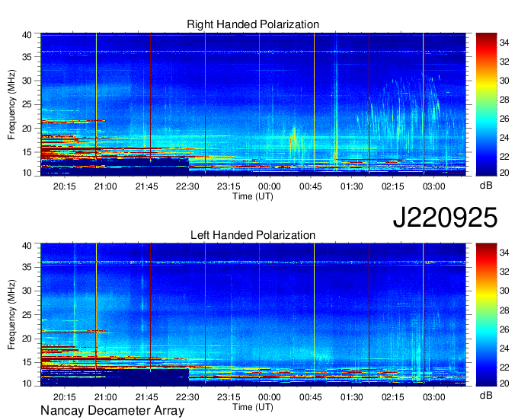
Task: Click the "15" frequency tick of Right Handed plot
Action: 27,152
